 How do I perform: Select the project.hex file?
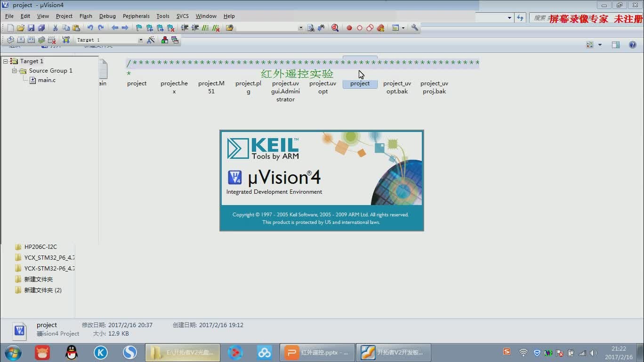(174, 87)
